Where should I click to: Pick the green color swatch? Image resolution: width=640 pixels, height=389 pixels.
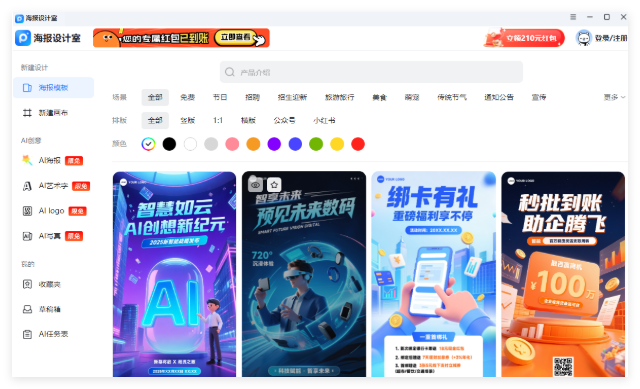(x=316, y=144)
